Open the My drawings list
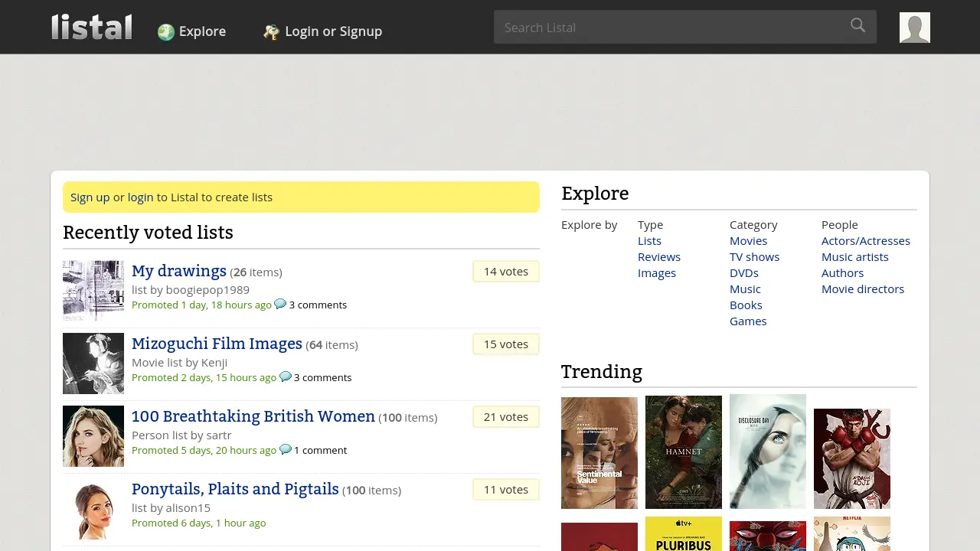Viewport: 980px width, 551px height. 179,271
